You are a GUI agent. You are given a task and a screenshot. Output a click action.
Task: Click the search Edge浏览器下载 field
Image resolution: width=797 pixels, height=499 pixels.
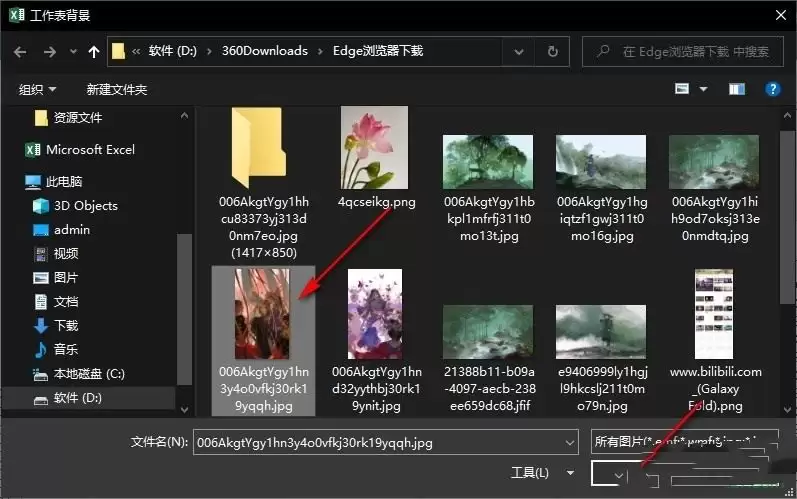[x=683, y=51]
